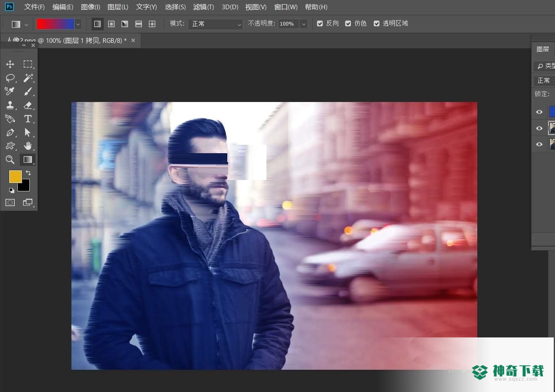Select the Gradient tool in toolbox

[28, 159]
